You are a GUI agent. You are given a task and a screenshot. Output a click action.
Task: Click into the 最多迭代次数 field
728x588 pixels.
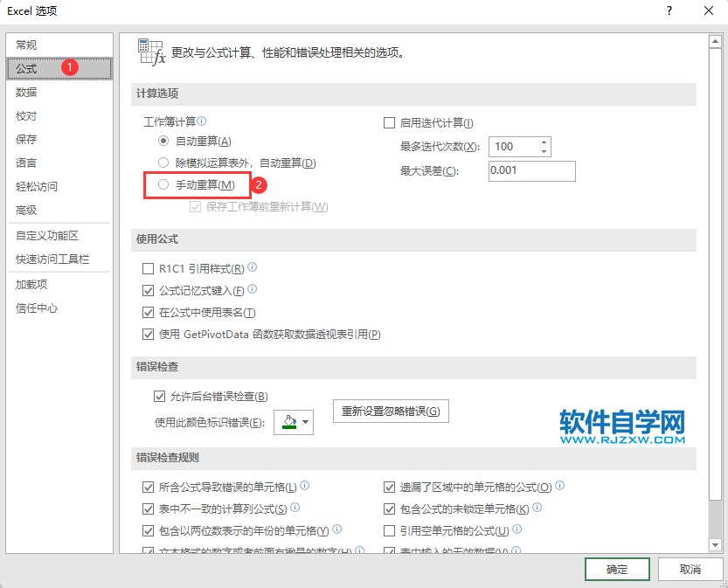[x=514, y=147]
